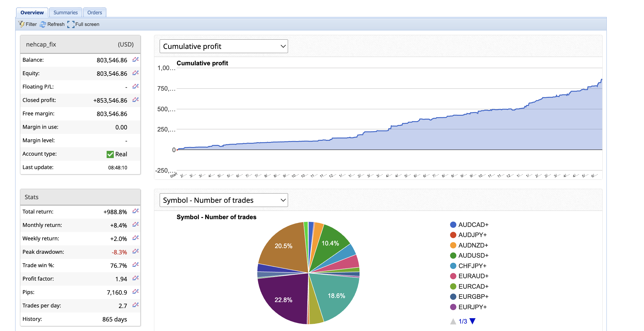This screenshot has height=331, width=644.
Task: Open the Cumulative profit dropdown
Action: (x=224, y=46)
